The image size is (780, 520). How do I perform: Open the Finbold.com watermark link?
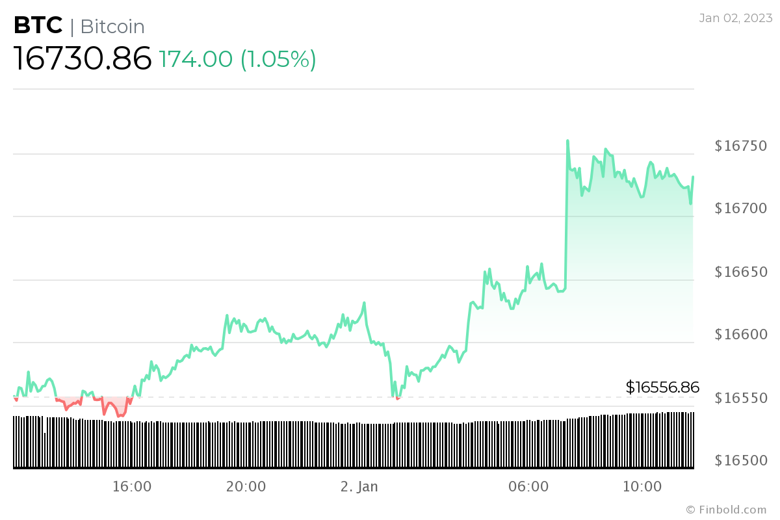tap(728, 509)
